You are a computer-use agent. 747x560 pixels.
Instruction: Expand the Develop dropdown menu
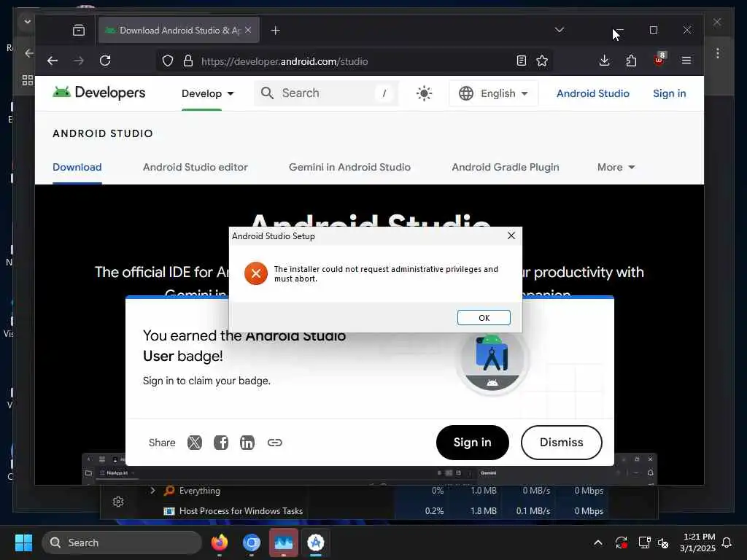(208, 93)
